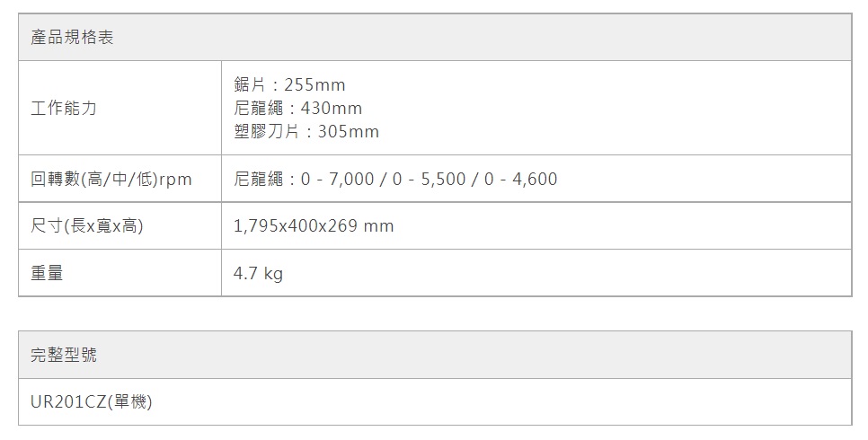Click the 回轉數(高/中/低)rpm row label
Screen dimensions: 868x440
pos(111,180)
